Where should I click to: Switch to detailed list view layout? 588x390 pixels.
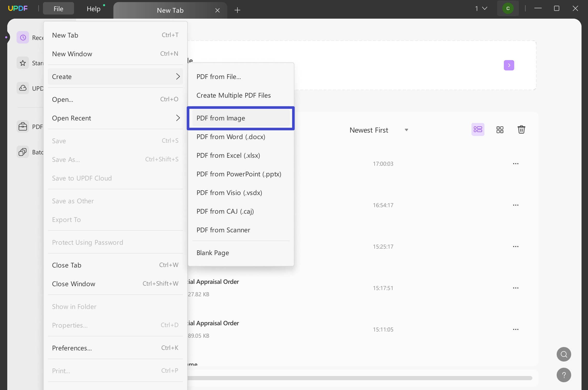(x=478, y=129)
